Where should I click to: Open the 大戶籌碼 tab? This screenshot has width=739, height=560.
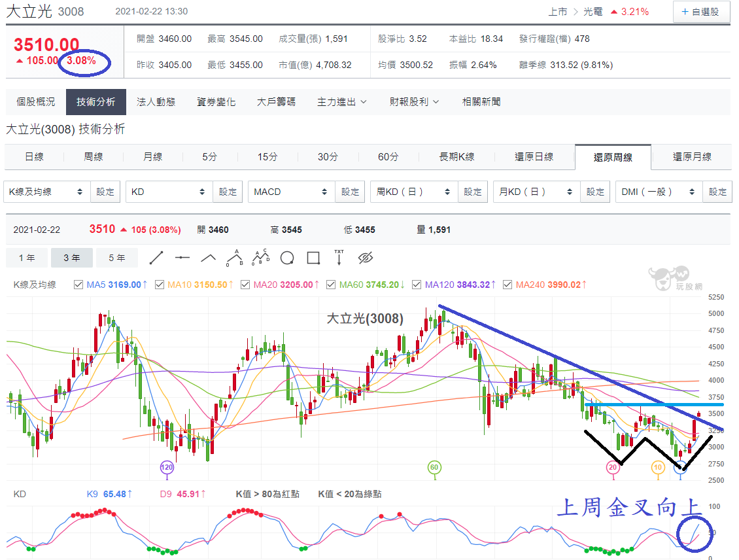(x=276, y=102)
